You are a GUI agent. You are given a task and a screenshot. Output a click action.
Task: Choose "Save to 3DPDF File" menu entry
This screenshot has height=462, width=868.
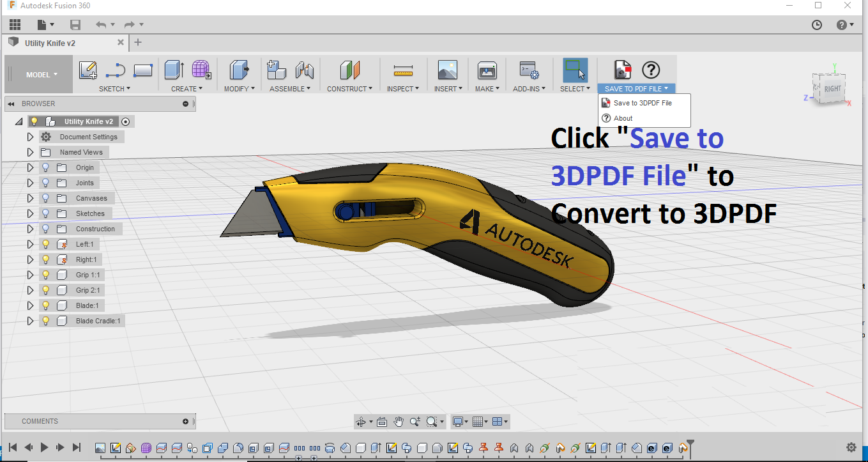point(644,103)
